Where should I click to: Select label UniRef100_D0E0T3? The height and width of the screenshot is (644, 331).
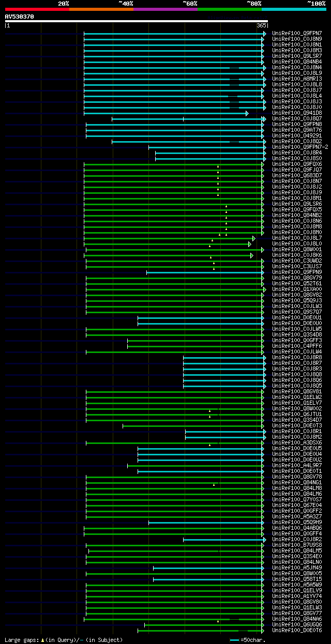click(297, 426)
